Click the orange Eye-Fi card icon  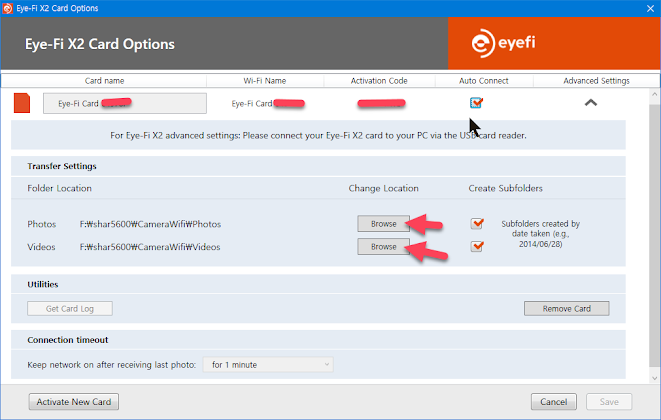[22, 103]
